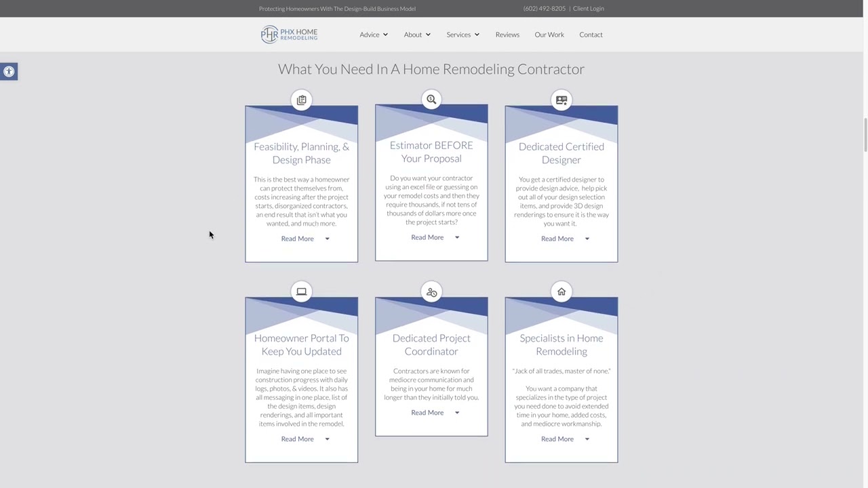
Task: Expand the Advice menu
Action: tap(374, 35)
